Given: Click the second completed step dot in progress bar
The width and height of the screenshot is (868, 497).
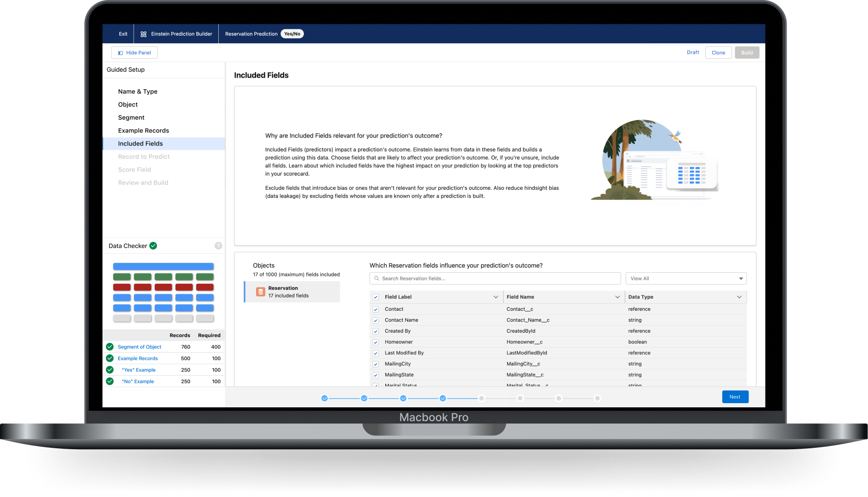Looking at the screenshot, I should point(364,398).
